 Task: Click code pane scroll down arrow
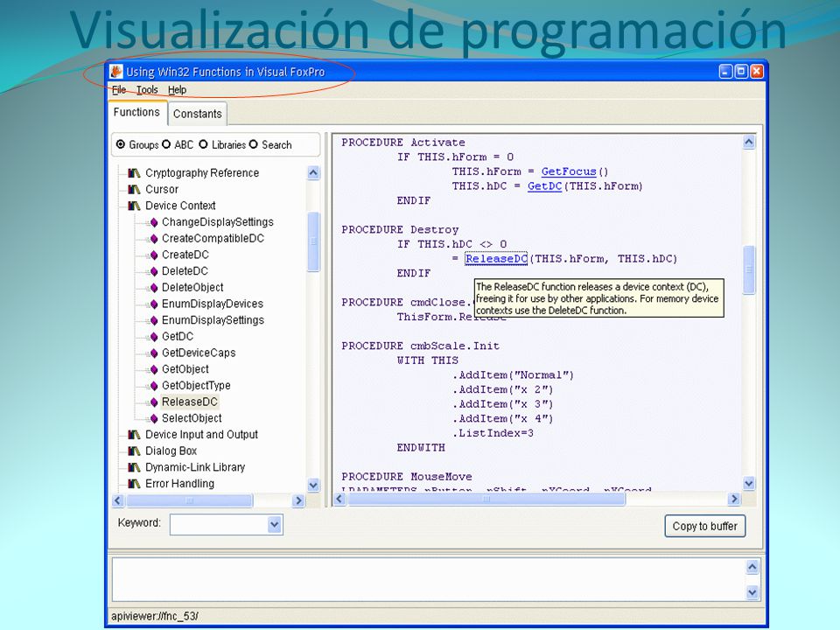click(749, 483)
